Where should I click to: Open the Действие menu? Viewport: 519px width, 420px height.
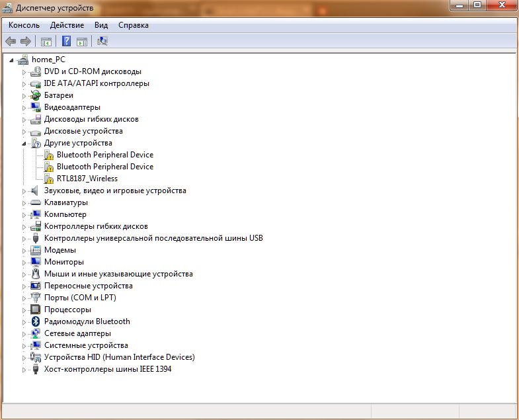coord(67,25)
